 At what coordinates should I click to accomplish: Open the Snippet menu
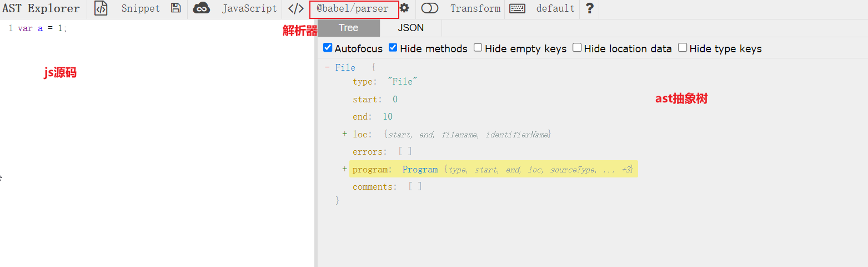point(141,8)
